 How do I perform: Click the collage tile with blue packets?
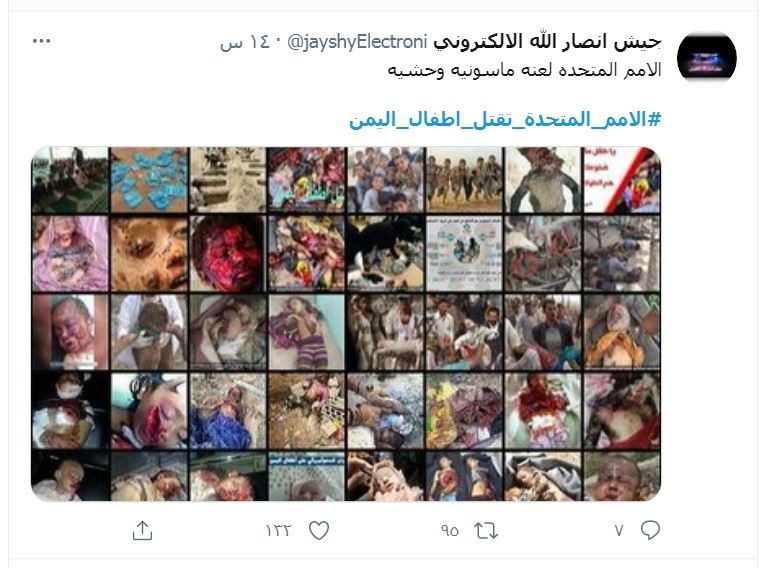(x=149, y=180)
